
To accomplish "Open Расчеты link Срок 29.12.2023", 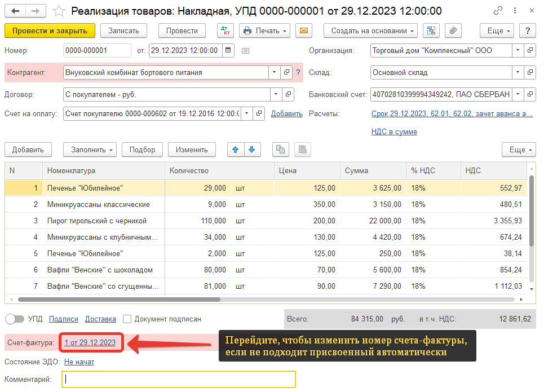I will tap(452, 113).
